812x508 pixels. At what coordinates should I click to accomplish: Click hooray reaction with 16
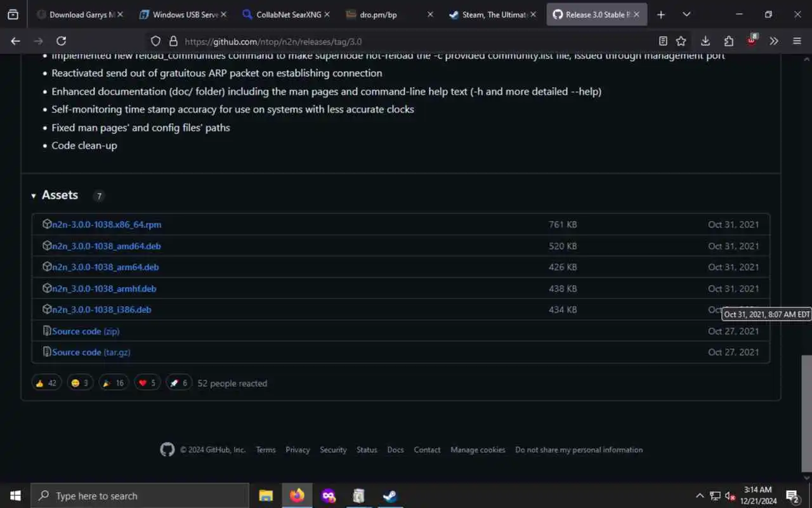[114, 383]
